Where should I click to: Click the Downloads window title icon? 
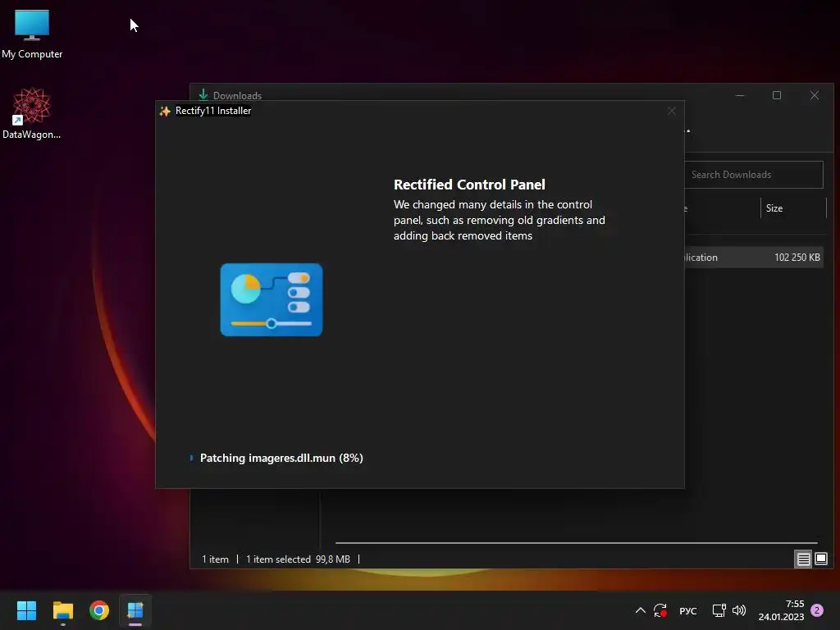[203, 95]
